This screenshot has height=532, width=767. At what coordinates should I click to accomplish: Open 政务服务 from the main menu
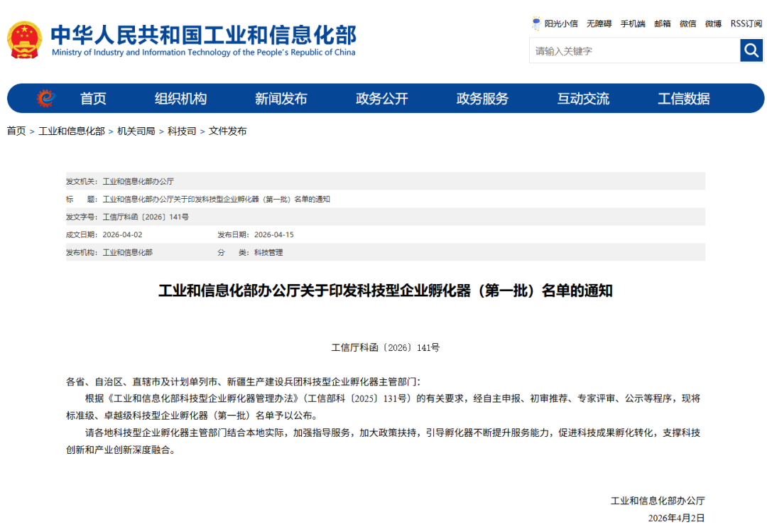482,99
